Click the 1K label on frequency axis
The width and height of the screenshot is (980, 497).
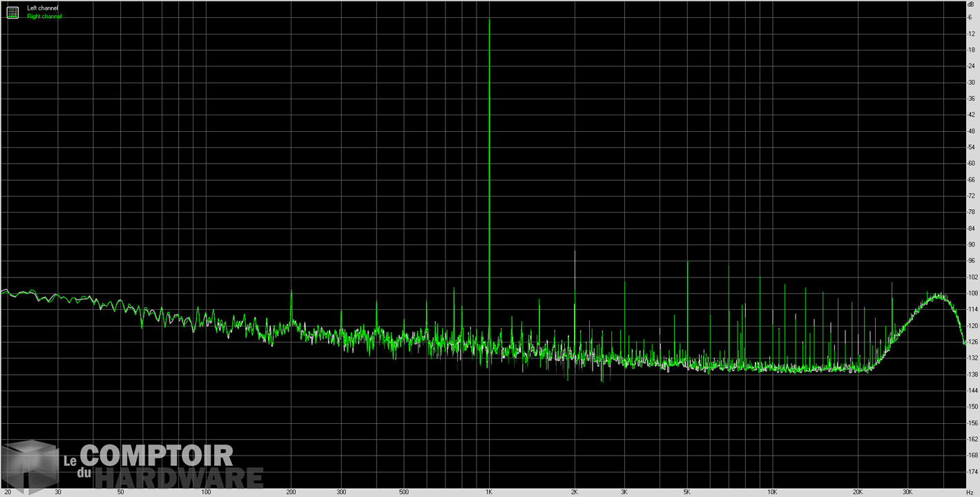click(489, 492)
